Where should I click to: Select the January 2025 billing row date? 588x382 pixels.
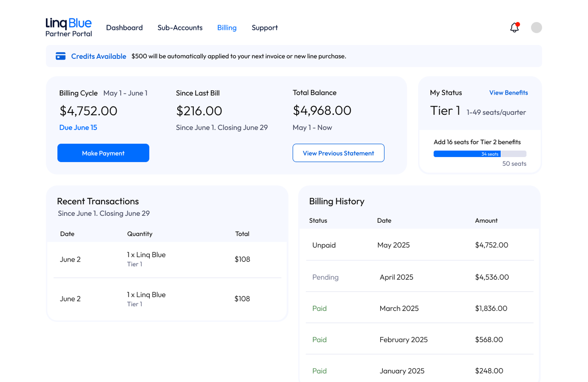pos(402,371)
